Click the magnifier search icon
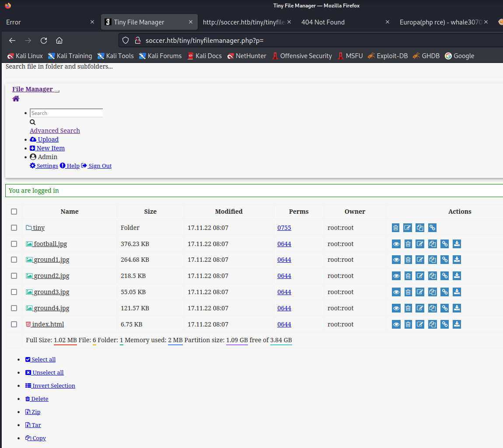This screenshot has width=503, height=448. click(x=32, y=122)
